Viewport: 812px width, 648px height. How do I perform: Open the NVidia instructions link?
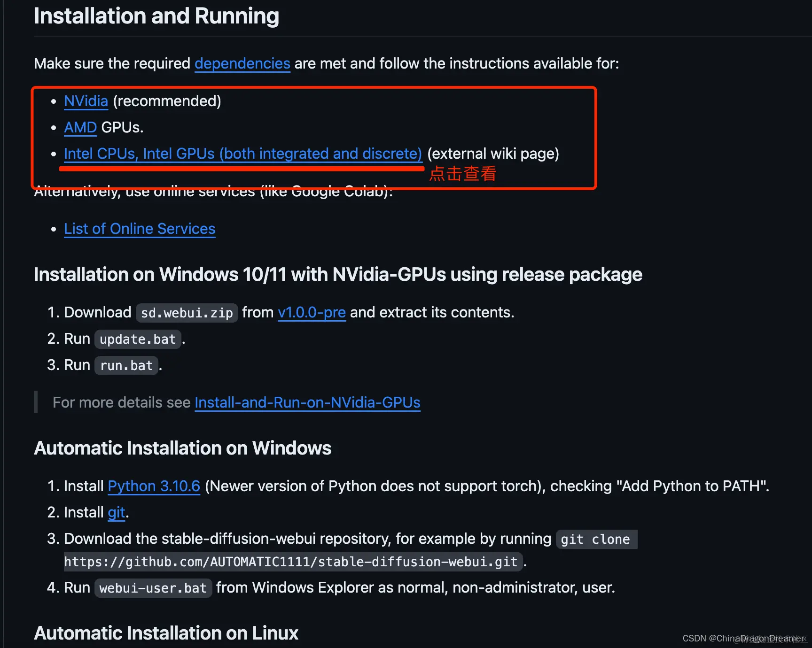[86, 101]
